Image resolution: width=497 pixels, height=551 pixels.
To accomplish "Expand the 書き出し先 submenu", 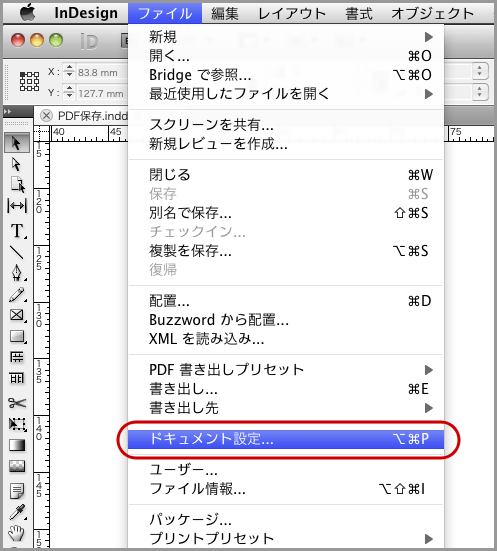I will tap(286, 408).
